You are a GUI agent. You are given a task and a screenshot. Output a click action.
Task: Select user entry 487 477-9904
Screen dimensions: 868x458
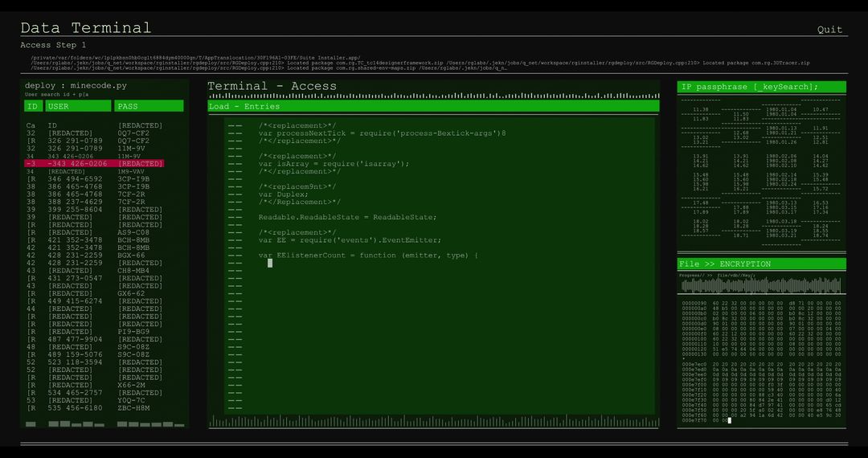75,340
